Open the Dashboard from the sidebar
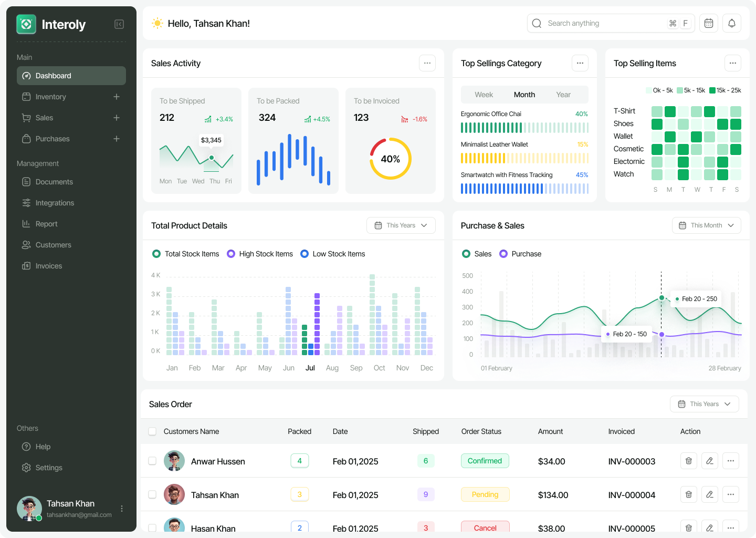Image resolution: width=756 pixels, height=538 pixels. click(53, 76)
